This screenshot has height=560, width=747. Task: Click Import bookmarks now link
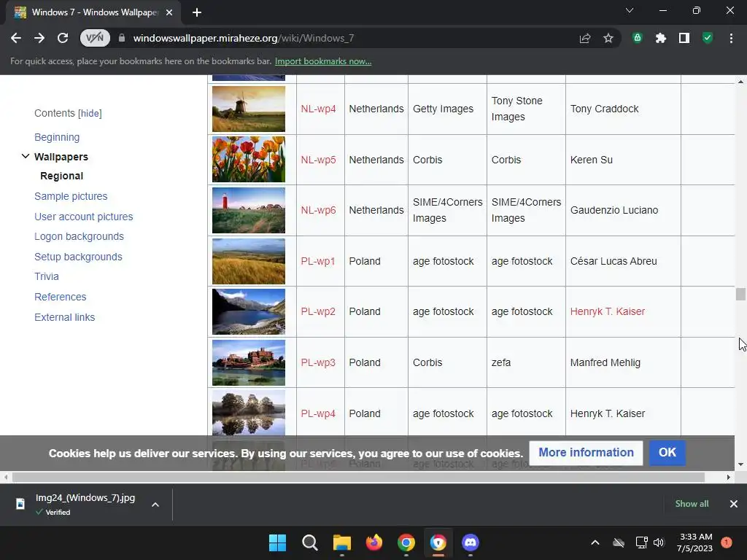[323, 61]
